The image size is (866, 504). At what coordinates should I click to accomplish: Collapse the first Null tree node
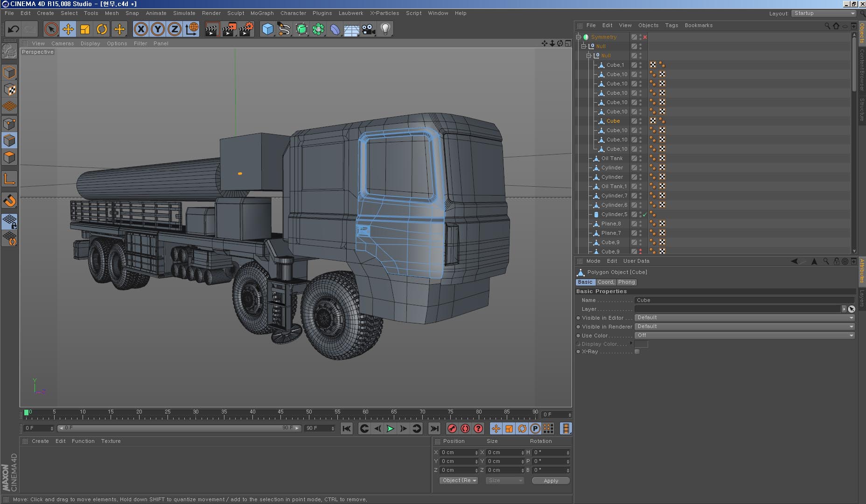[x=584, y=46]
